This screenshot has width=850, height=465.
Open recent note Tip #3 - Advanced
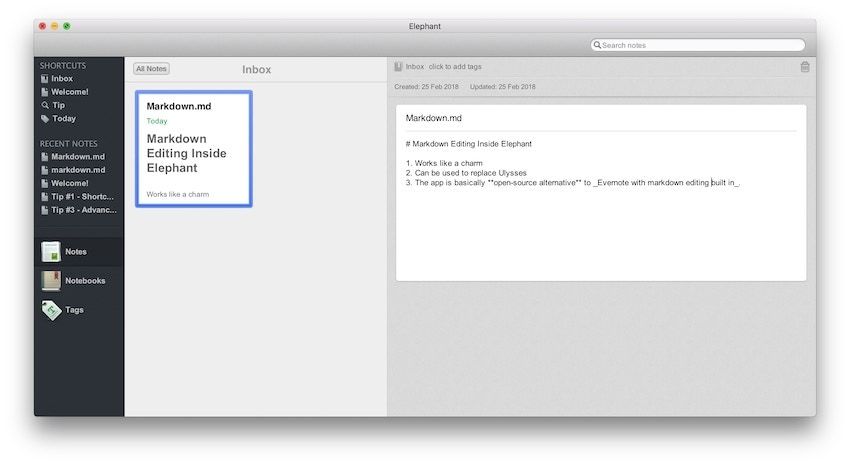point(82,210)
